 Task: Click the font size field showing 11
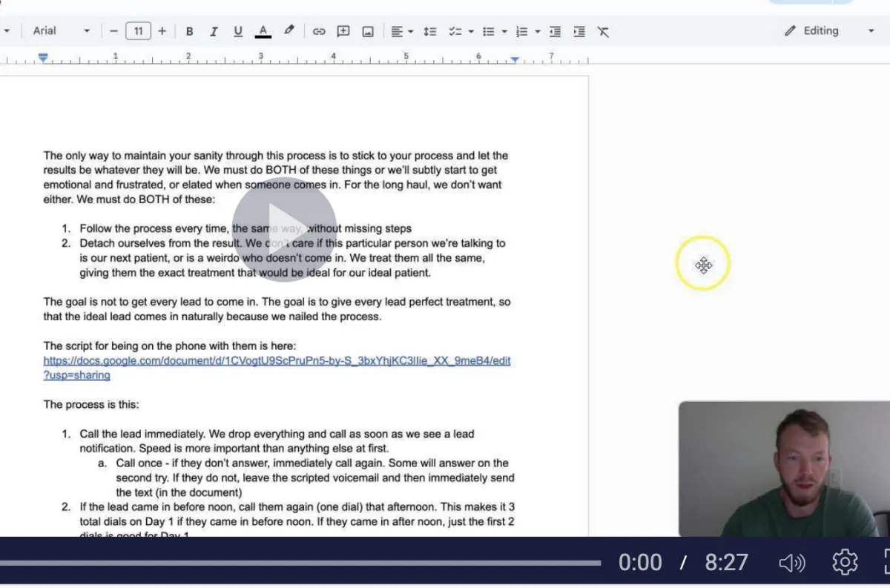point(138,31)
